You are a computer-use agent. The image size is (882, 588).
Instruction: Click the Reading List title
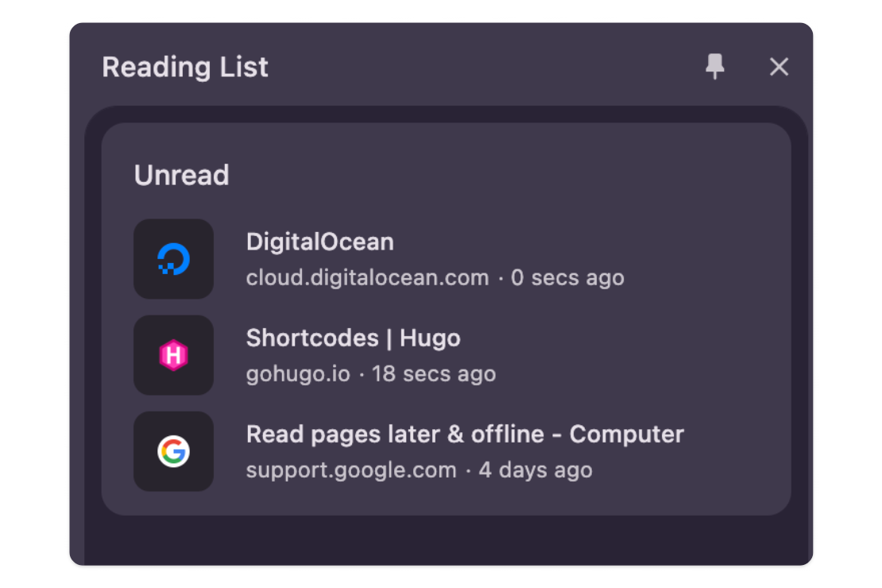(184, 67)
